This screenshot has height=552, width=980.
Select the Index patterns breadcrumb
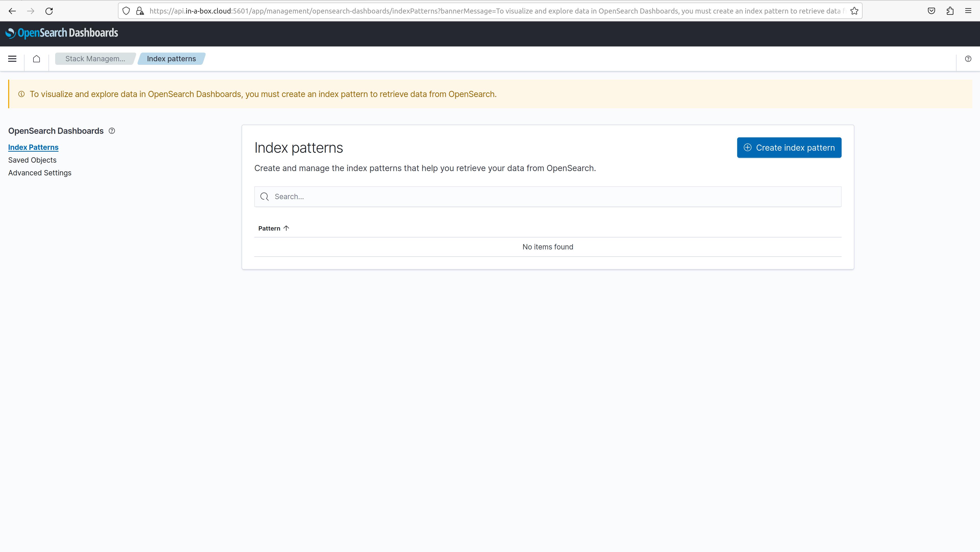pyautogui.click(x=171, y=58)
